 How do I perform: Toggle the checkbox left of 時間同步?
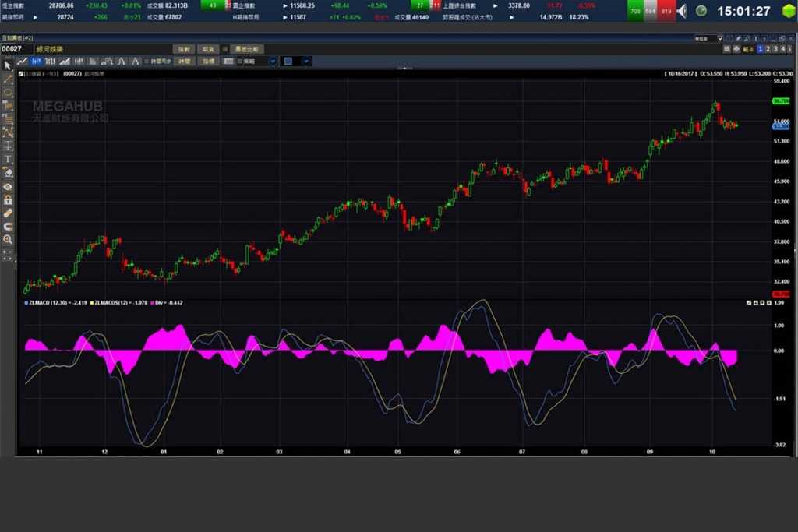147,62
